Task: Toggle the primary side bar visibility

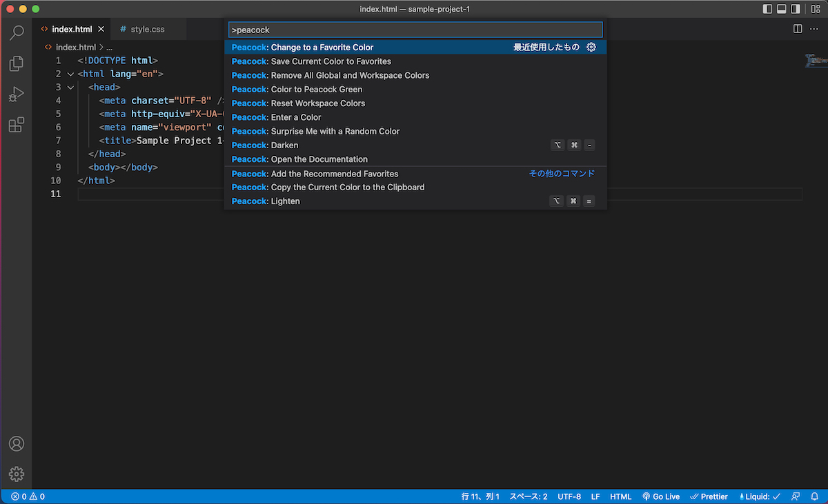Action: point(767,8)
